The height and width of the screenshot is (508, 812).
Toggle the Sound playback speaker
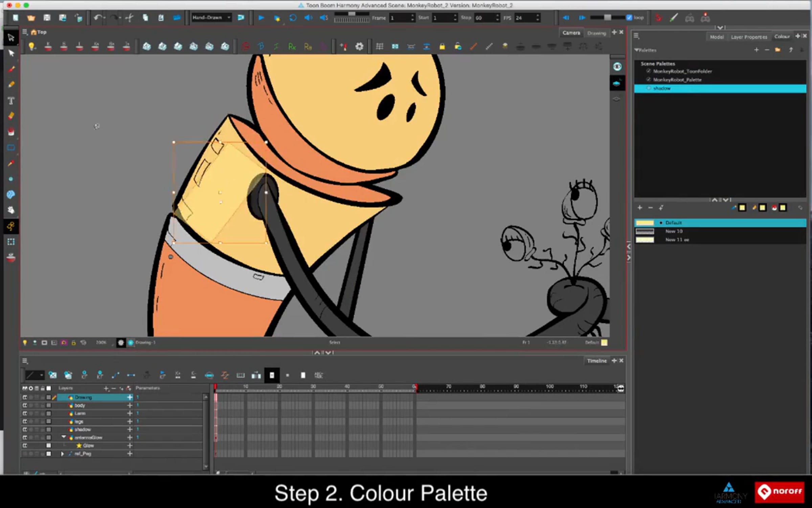pos(308,18)
